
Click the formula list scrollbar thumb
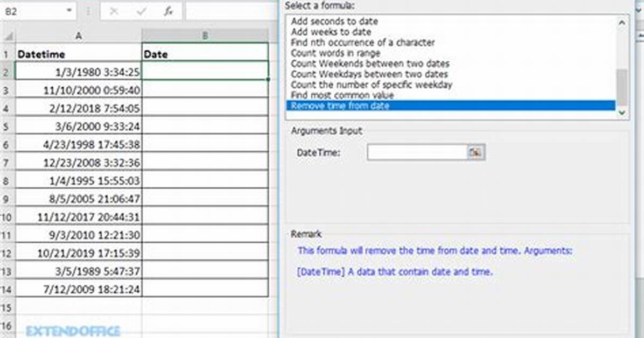point(622,87)
